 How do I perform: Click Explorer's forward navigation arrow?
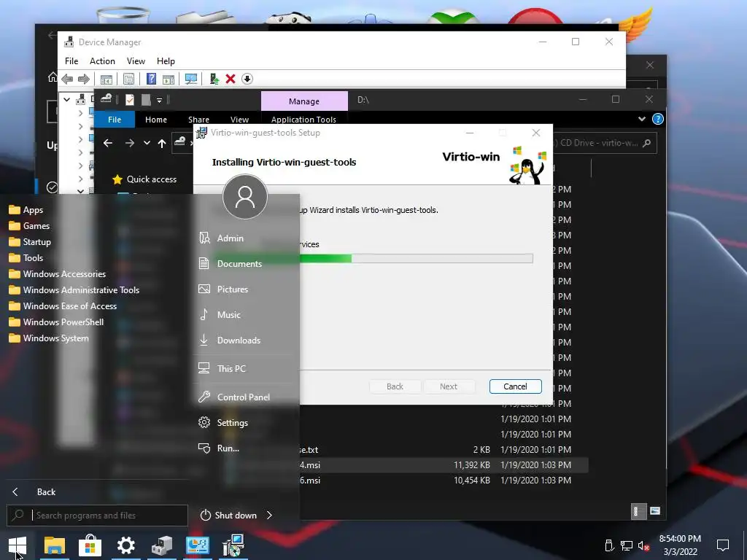(x=130, y=143)
